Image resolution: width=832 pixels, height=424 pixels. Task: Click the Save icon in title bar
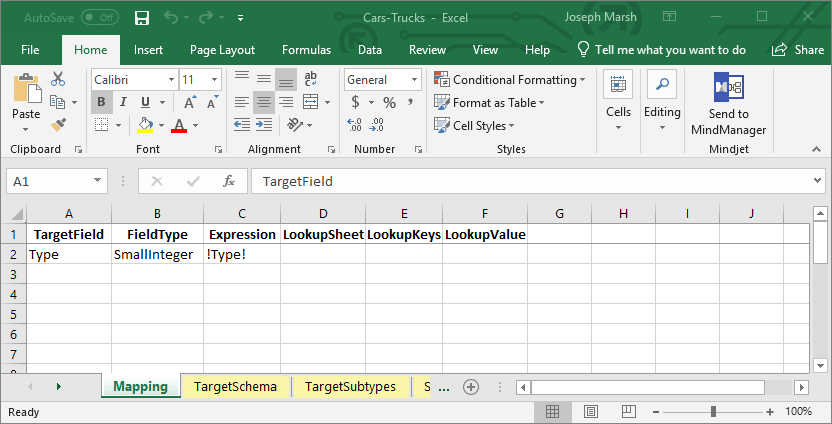point(142,18)
